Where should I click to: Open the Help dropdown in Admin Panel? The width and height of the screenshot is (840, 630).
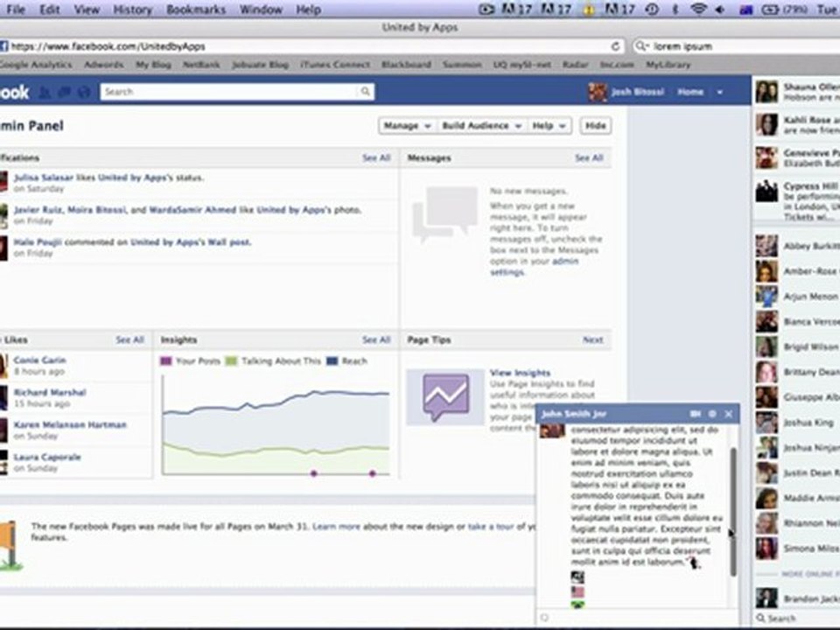[549, 126]
